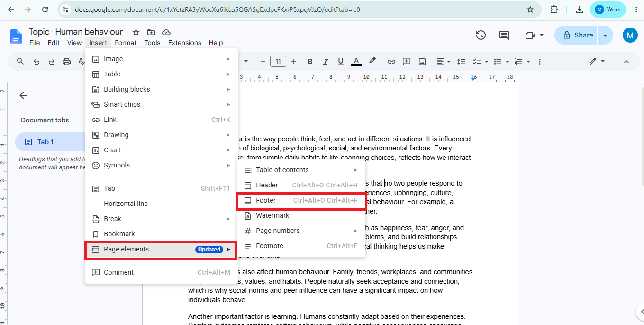Open Chrome downloads
This screenshot has height=325, width=644.
(579, 9)
